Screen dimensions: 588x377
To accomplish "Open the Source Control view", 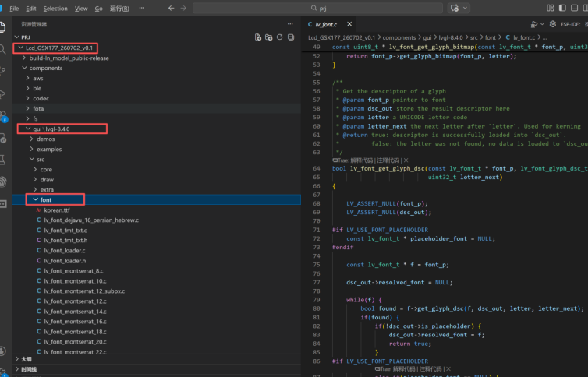I will (2, 71).
